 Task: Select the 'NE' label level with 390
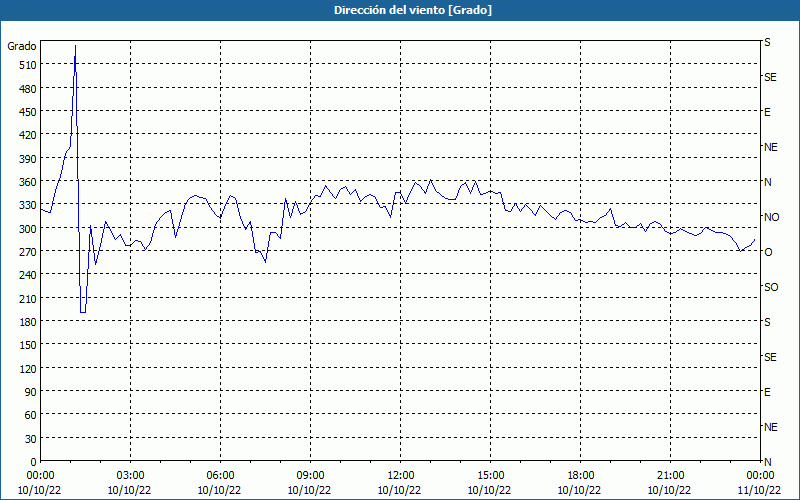(771, 147)
